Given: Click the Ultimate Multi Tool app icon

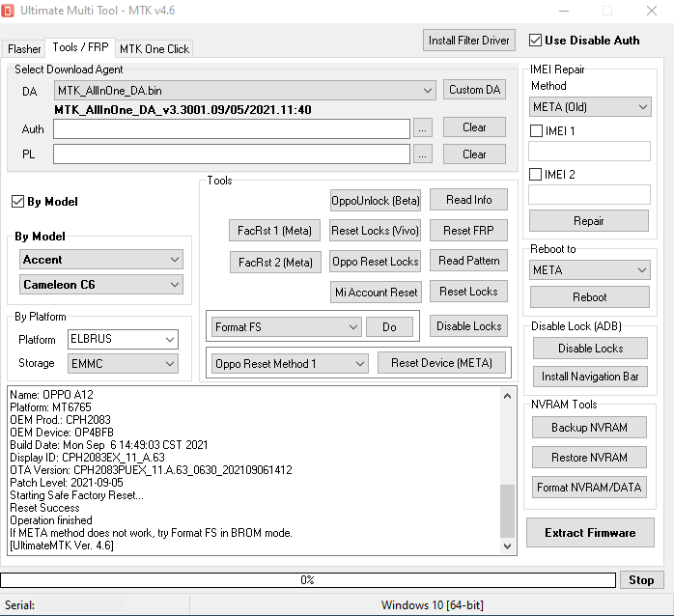Looking at the screenshot, I should click(x=8, y=11).
